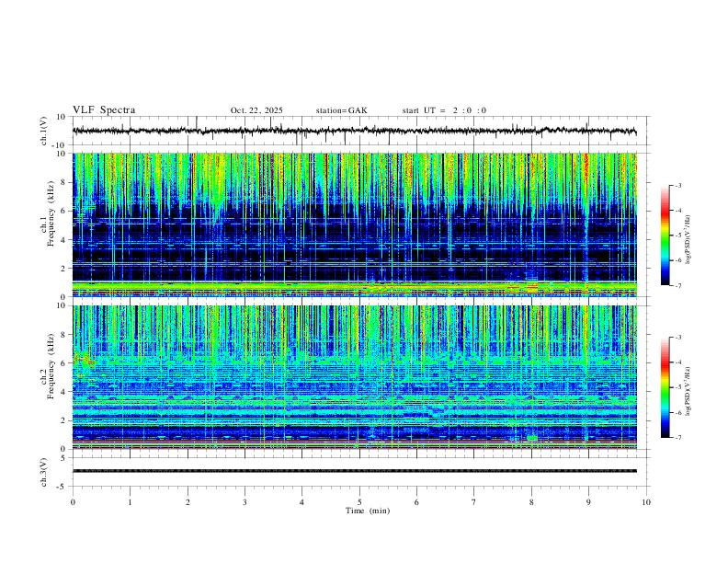
Task: Click the time axis tick label "7"
Action: [474, 502]
